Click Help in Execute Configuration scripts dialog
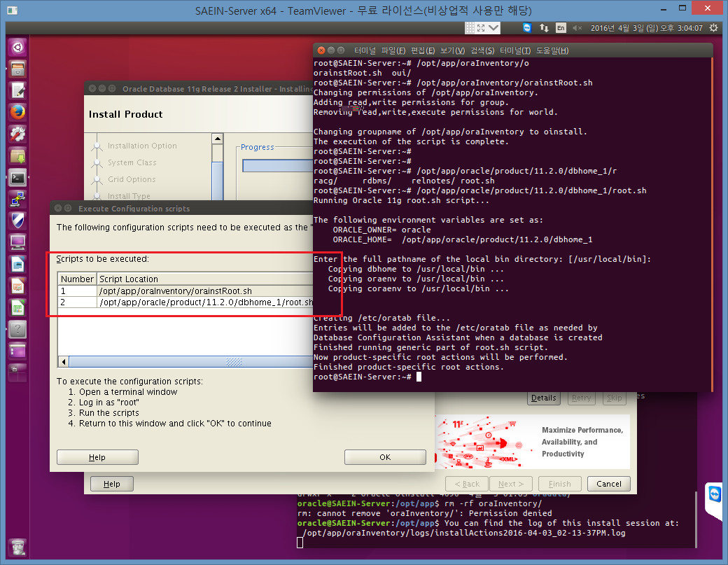 (x=97, y=457)
